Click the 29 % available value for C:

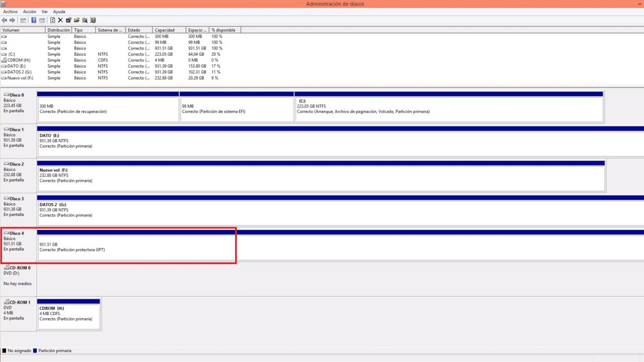[x=216, y=54]
